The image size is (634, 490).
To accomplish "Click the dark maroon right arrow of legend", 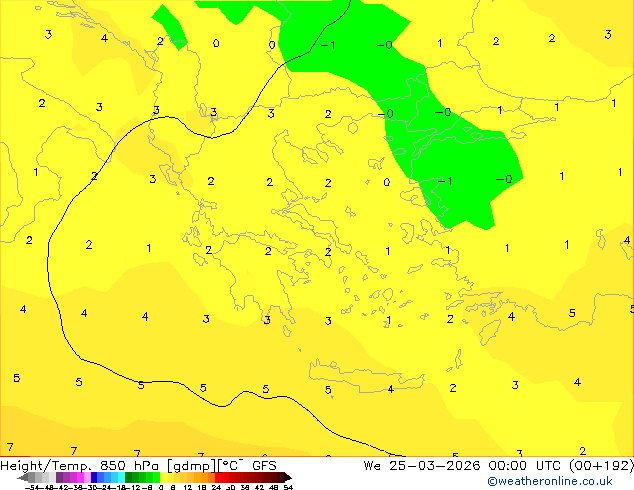I will click(x=288, y=477).
